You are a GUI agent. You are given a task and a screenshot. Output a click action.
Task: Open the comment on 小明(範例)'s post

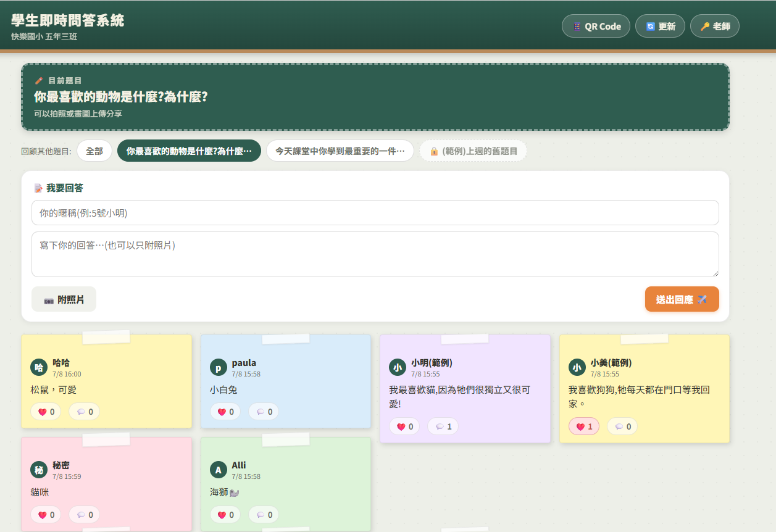[x=443, y=426]
